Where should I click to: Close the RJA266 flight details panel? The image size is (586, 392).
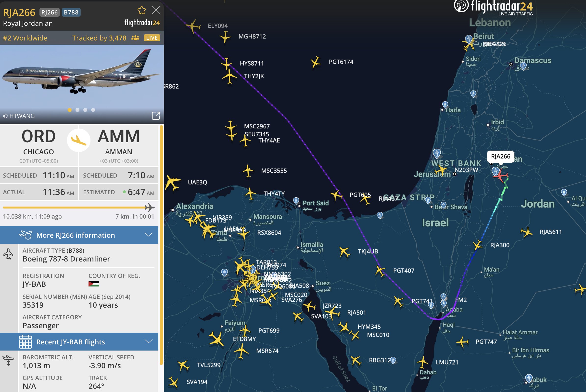tap(156, 10)
